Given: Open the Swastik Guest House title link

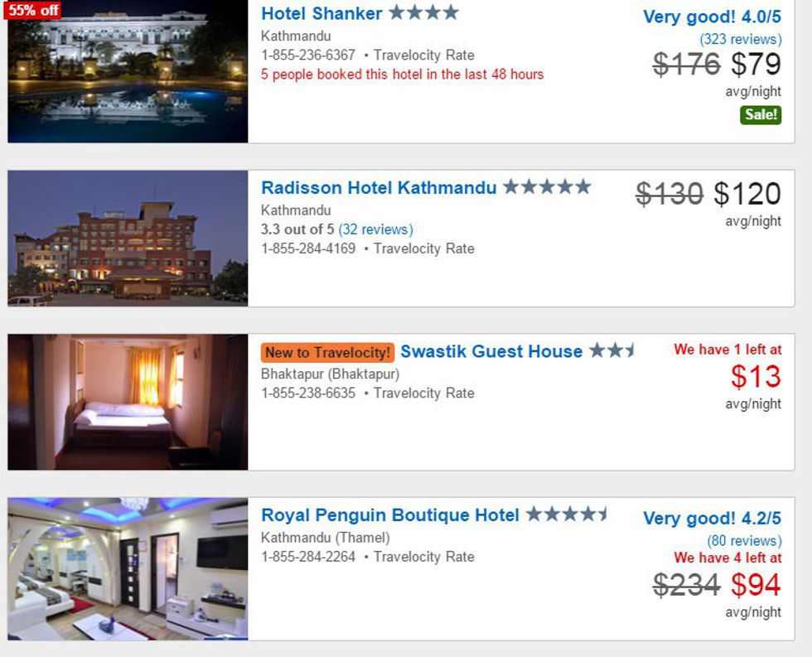Looking at the screenshot, I should tap(491, 352).
